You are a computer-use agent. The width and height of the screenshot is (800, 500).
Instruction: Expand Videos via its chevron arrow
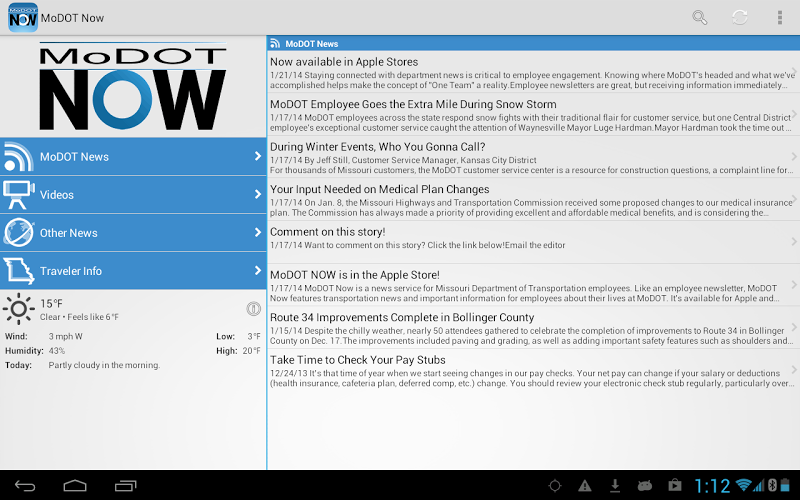[258, 194]
